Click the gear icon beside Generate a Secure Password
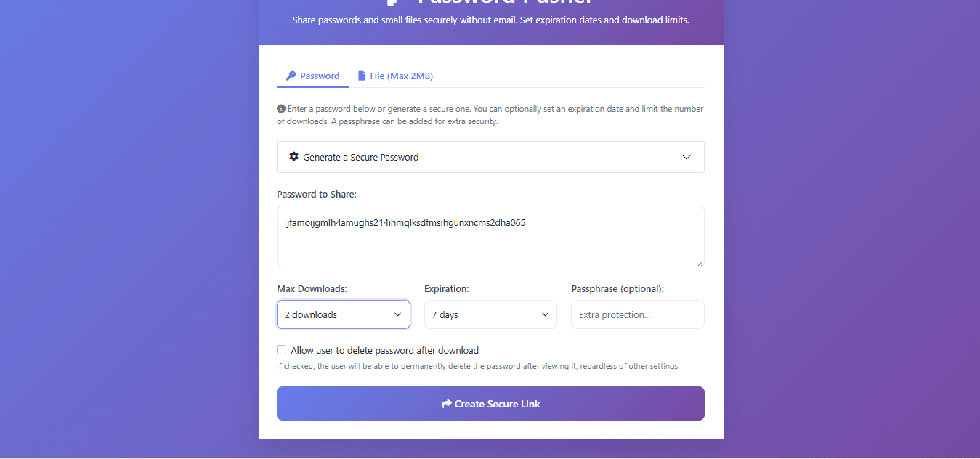Viewport: 980px width, 459px height. (x=293, y=157)
